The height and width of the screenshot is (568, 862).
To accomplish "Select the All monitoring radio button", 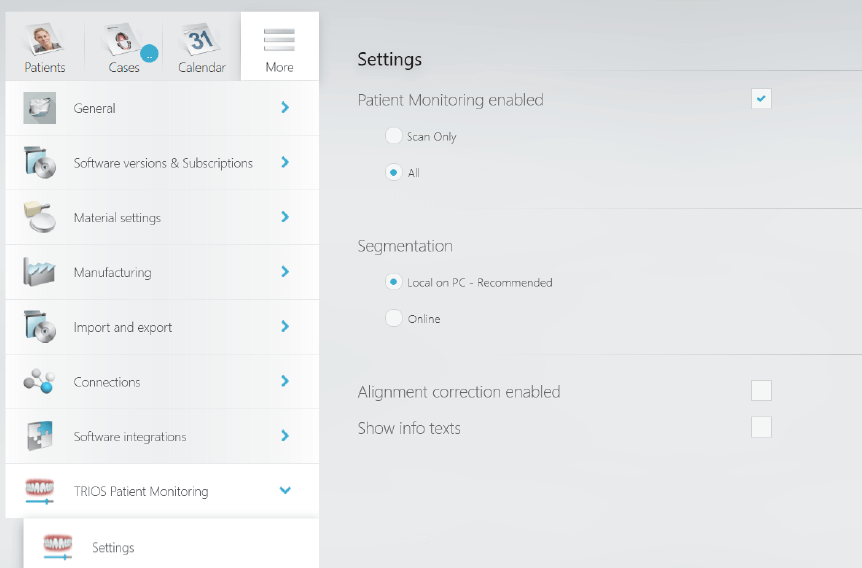I will pyautogui.click(x=394, y=173).
